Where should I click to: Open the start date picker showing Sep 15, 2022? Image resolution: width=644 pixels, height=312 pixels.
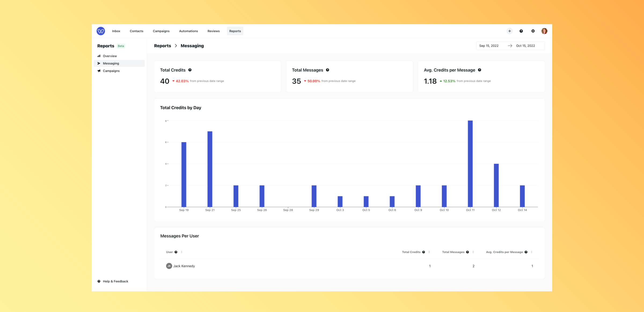(489, 46)
